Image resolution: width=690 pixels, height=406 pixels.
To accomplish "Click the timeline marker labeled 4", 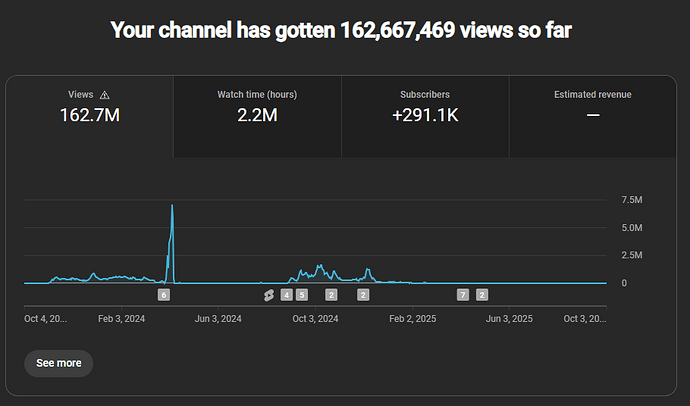I will 286,295.
